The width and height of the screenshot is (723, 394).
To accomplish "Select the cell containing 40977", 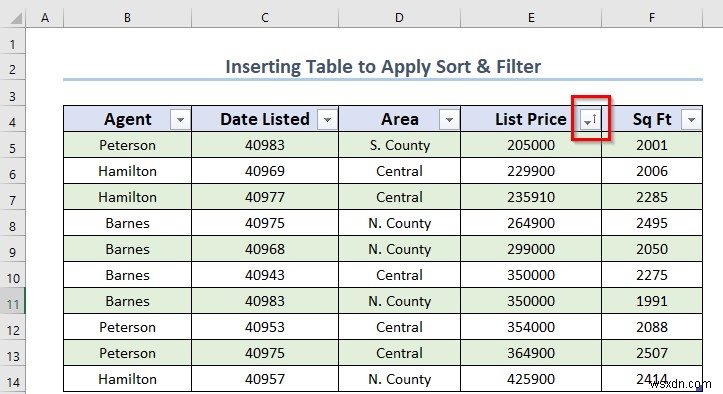I will point(265,197).
